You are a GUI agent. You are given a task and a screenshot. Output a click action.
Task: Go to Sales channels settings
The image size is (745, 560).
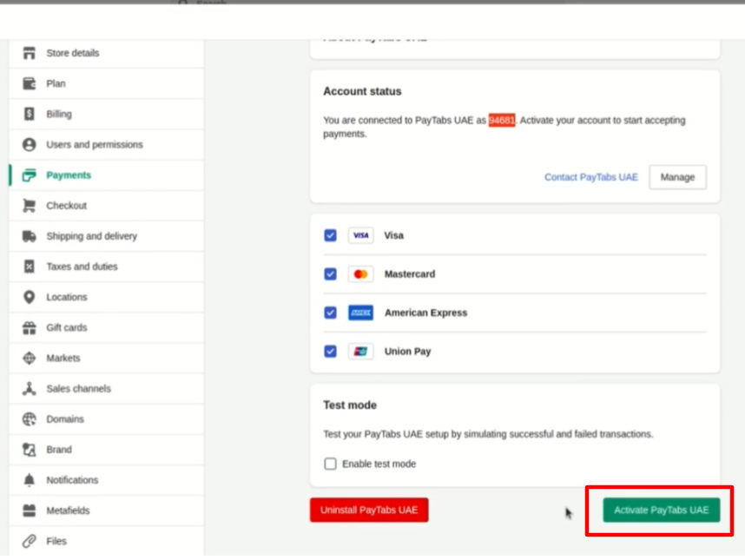tap(107, 389)
